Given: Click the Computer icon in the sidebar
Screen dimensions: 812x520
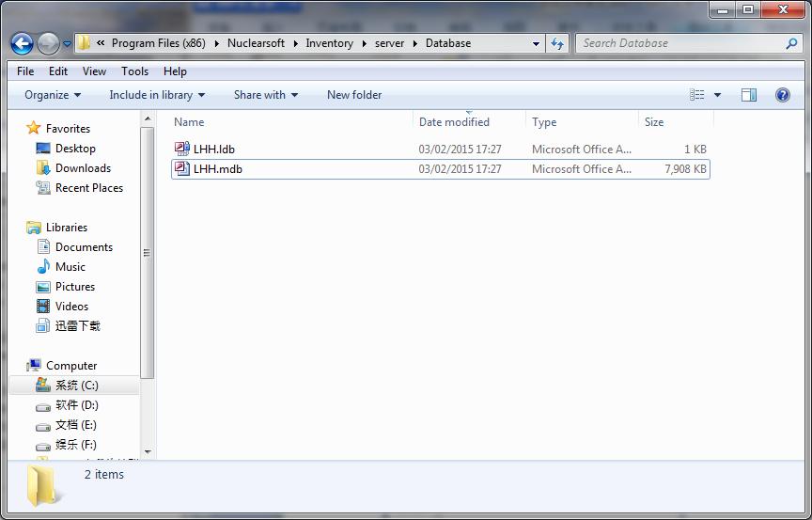Looking at the screenshot, I should click(x=34, y=365).
